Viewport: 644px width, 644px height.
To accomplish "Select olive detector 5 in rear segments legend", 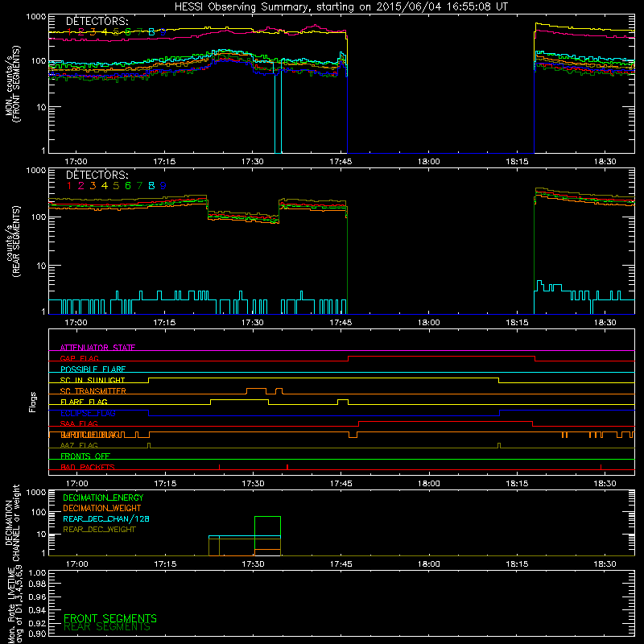I will tap(116, 186).
